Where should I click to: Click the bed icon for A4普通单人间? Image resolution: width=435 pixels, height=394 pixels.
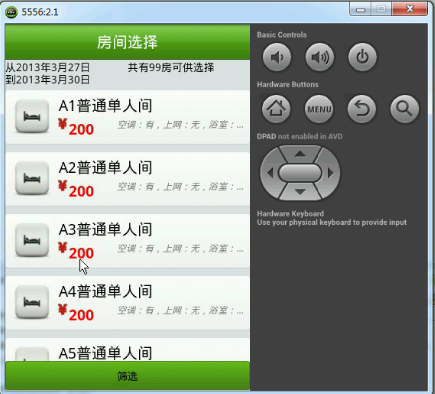point(32,302)
